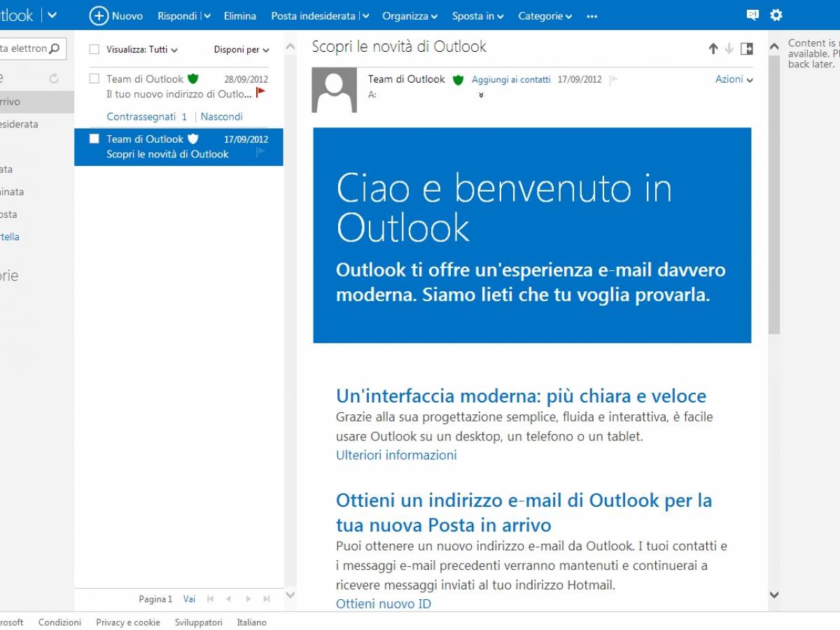Tick checkbox for 28/09/2012 message
Viewport: 840px width, 630px height.
click(x=94, y=79)
